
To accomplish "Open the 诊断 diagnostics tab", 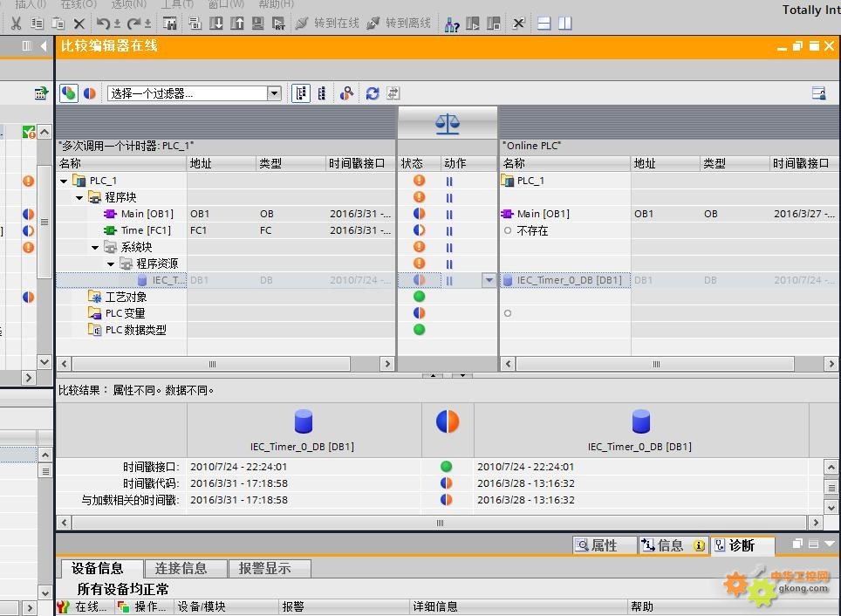I will (742, 545).
